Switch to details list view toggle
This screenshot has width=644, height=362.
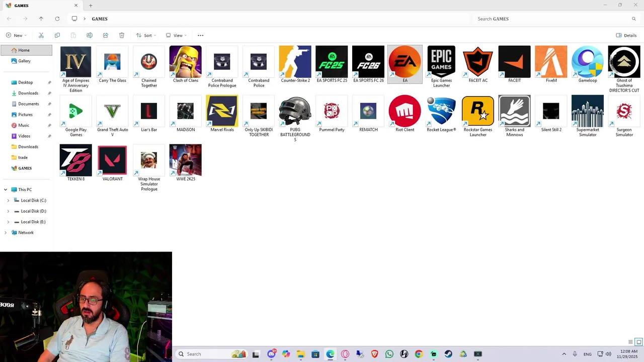630,342
